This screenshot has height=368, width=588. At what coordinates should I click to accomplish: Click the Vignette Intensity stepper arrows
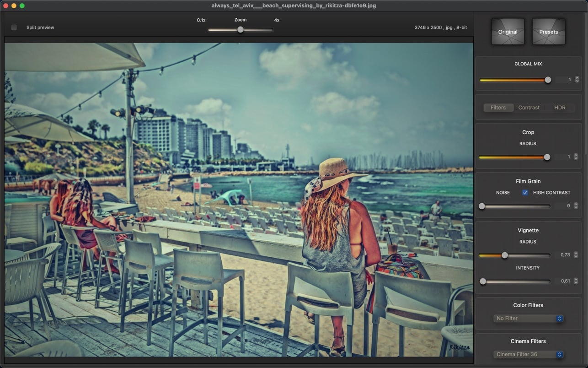[x=576, y=281]
